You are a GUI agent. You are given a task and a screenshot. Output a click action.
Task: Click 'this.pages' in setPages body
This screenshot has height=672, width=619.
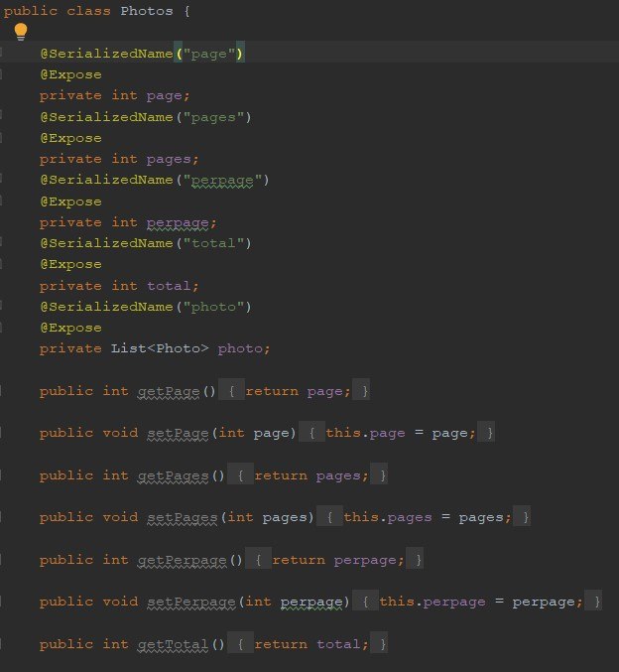coord(388,517)
